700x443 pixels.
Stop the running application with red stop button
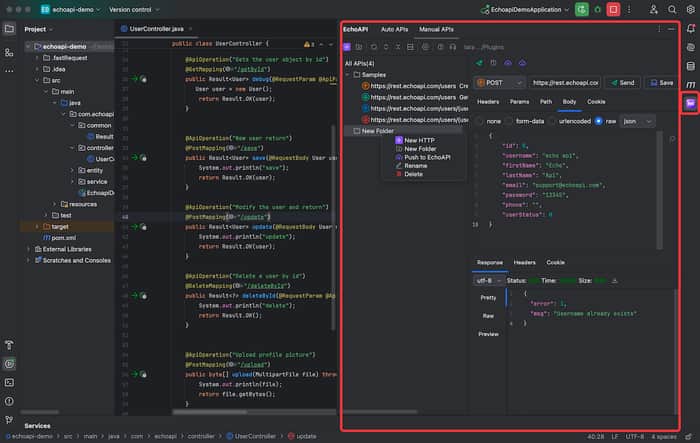[613, 9]
